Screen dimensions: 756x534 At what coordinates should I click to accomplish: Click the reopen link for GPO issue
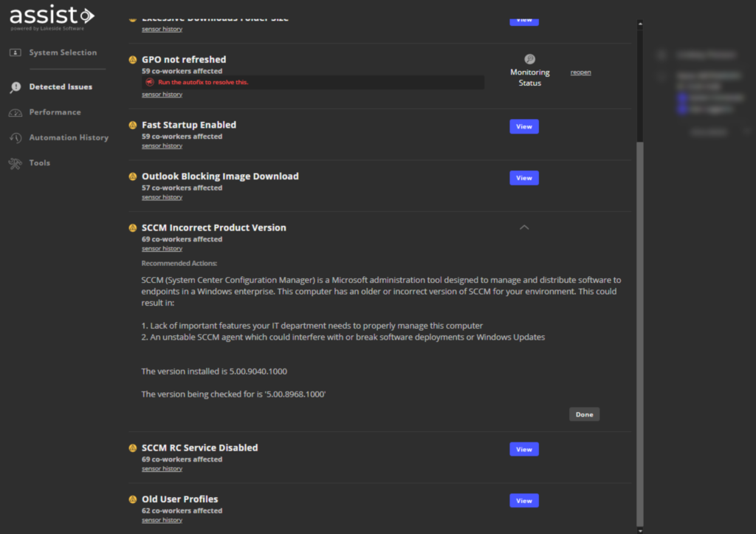pyautogui.click(x=580, y=72)
